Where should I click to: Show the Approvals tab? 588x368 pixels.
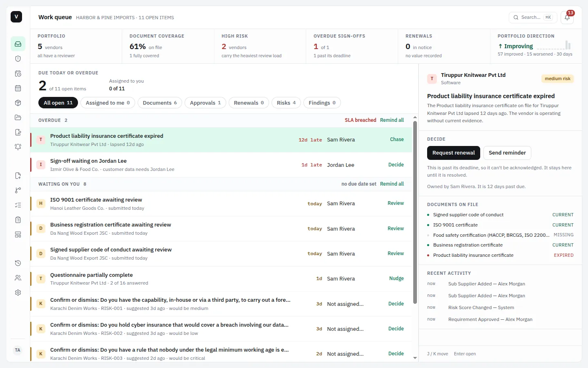click(205, 103)
